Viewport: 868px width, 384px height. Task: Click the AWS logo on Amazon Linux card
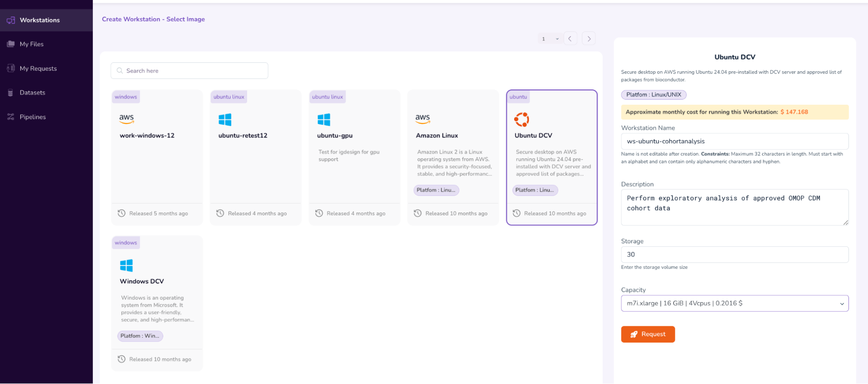422,119
